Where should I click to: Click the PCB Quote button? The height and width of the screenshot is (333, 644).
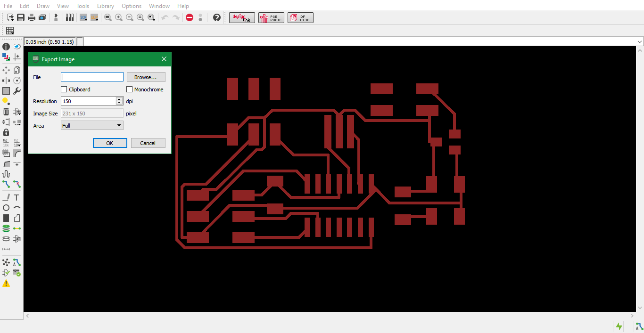click(272, 18)
